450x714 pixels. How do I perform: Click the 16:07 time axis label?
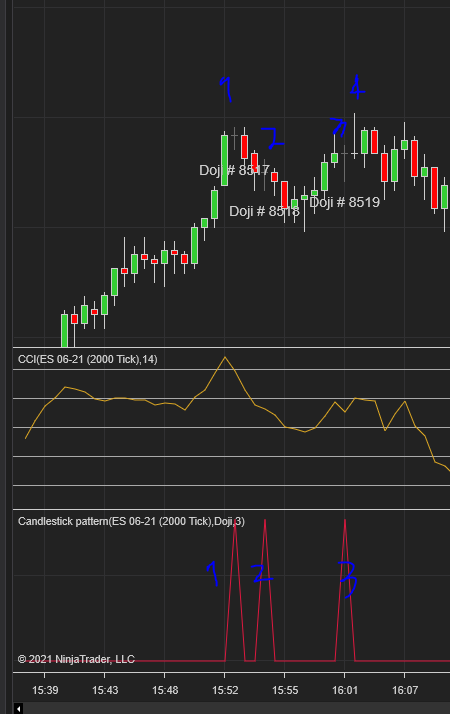[405, 690]
